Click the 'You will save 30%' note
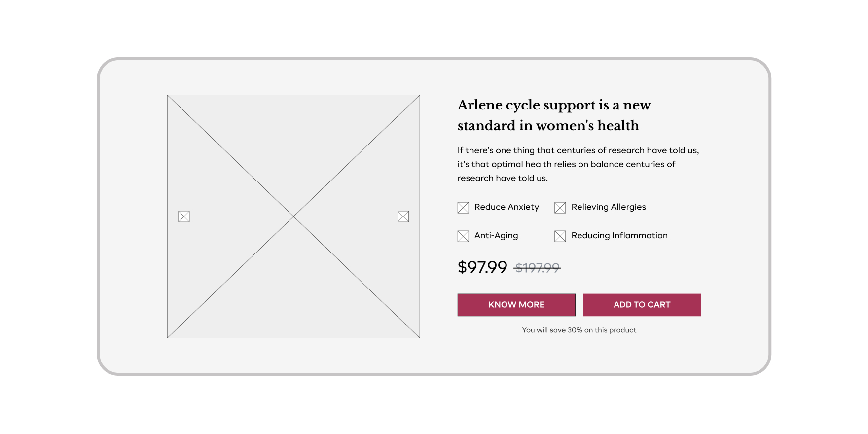 579,330
